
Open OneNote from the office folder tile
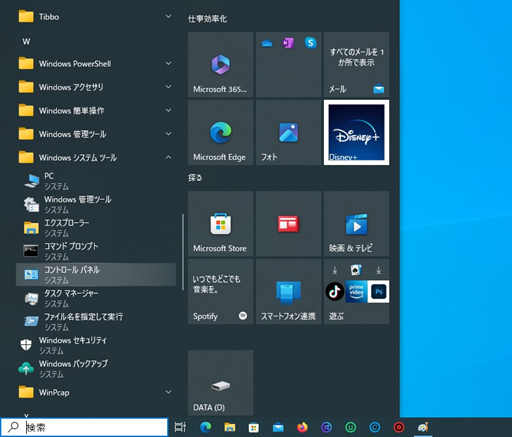click(288, 43)
